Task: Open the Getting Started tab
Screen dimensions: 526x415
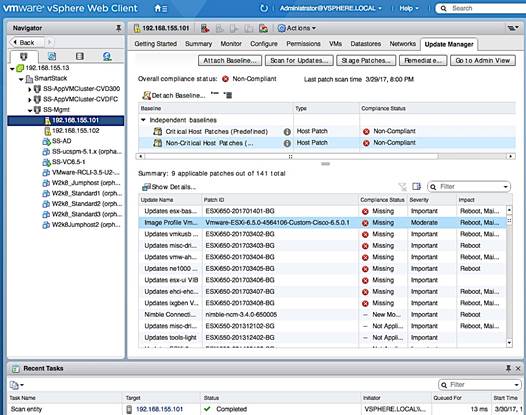Action: [155, 44]
